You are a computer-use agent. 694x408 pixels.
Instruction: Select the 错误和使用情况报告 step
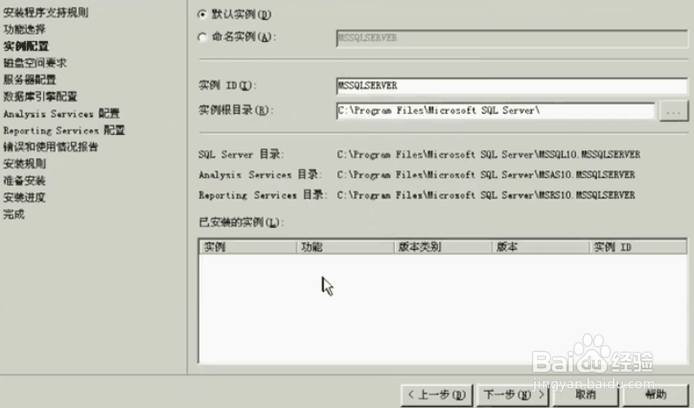pyautogui.click(x=50, y=147)
